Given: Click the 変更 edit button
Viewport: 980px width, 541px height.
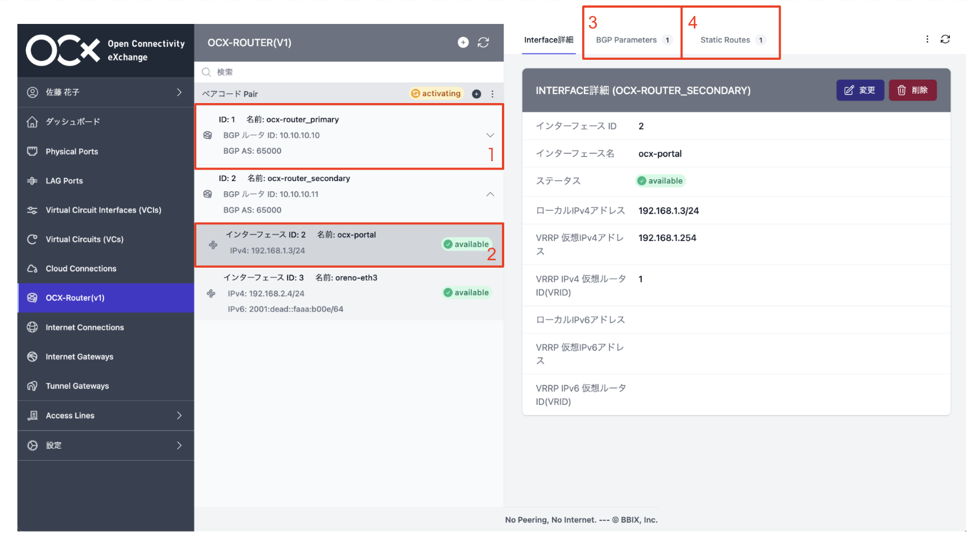Looking at the screenshot, I should pyautogui.click(x=860, y=90).
